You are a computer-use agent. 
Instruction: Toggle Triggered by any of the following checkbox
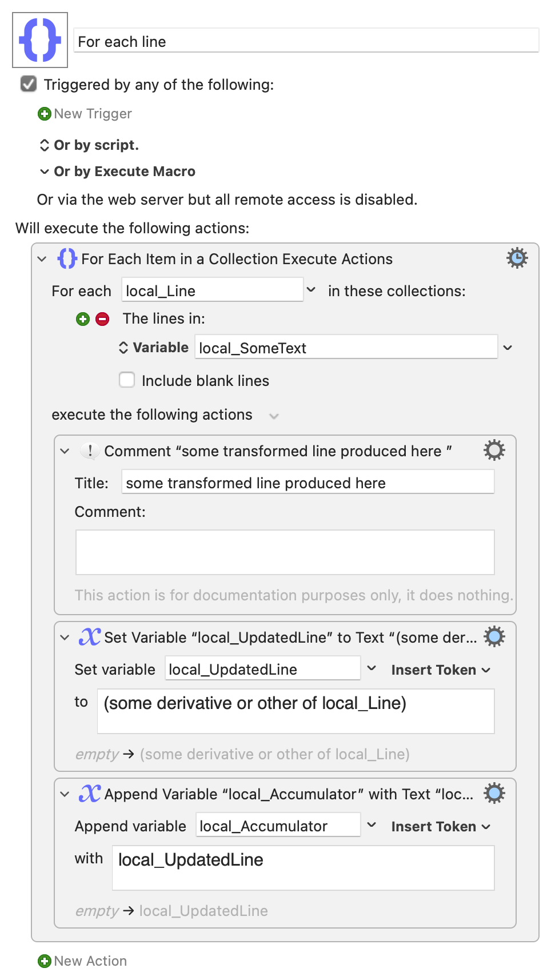pos(29,84)
